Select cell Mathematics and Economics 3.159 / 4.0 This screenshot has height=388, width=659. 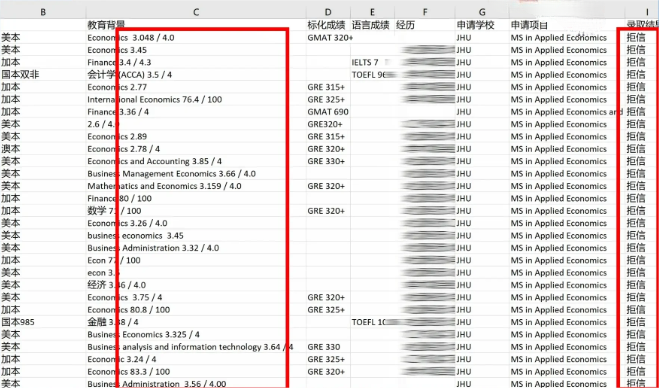click(196, 186)
